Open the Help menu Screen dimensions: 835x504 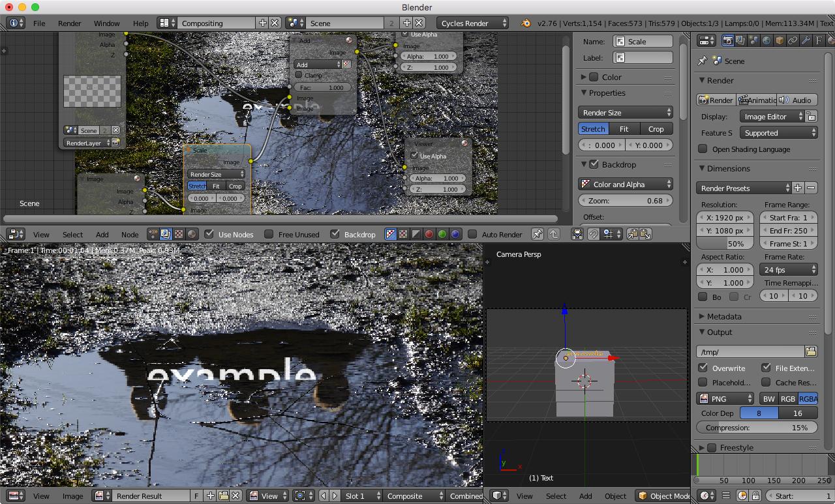(x=140, y=23)
